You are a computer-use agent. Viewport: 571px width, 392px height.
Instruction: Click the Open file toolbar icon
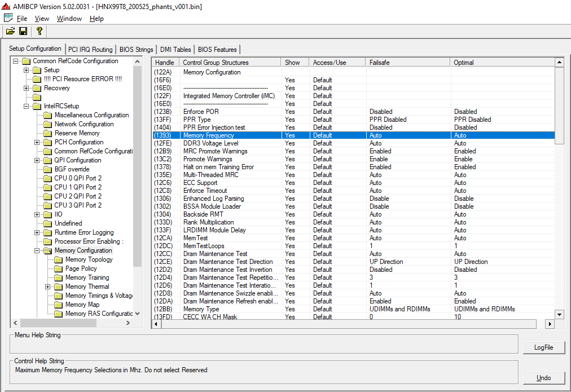tap(10, 31)
